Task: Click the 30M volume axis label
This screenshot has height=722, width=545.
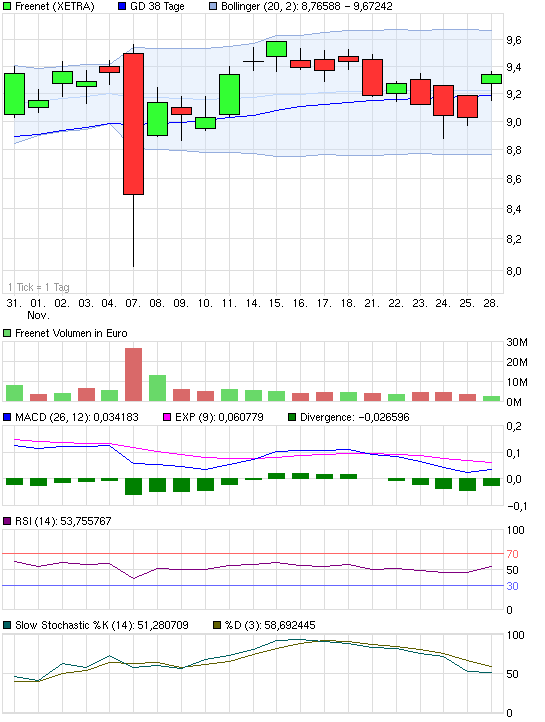Action: coord(517,342)
